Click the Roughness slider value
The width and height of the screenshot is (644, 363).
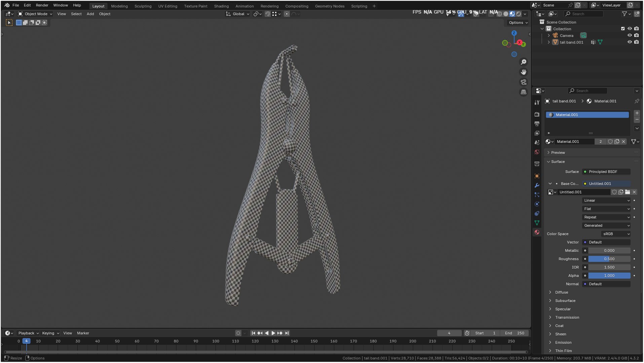609,259
